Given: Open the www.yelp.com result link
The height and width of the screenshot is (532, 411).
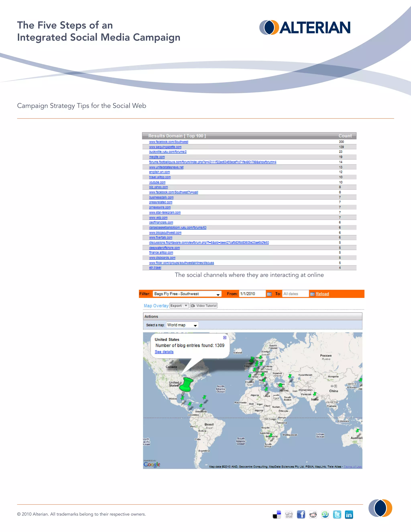Looking at the screenshot, I should point(158,218).
